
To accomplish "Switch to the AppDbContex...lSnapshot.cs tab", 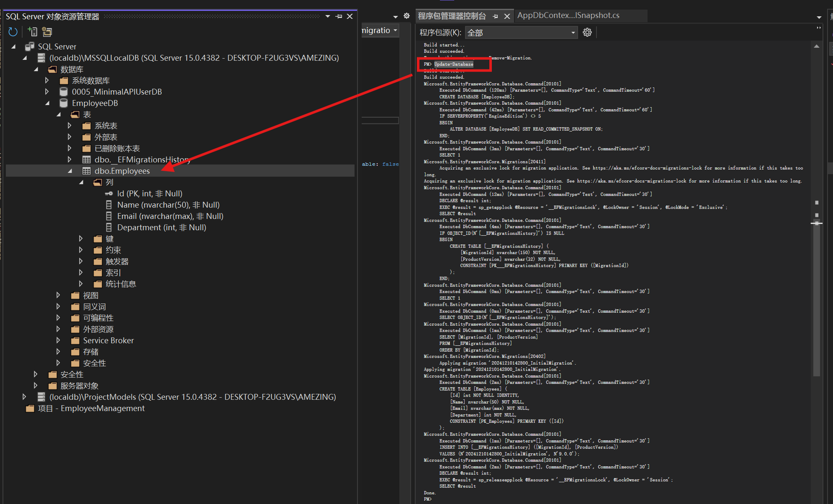I will coord(568,15).
